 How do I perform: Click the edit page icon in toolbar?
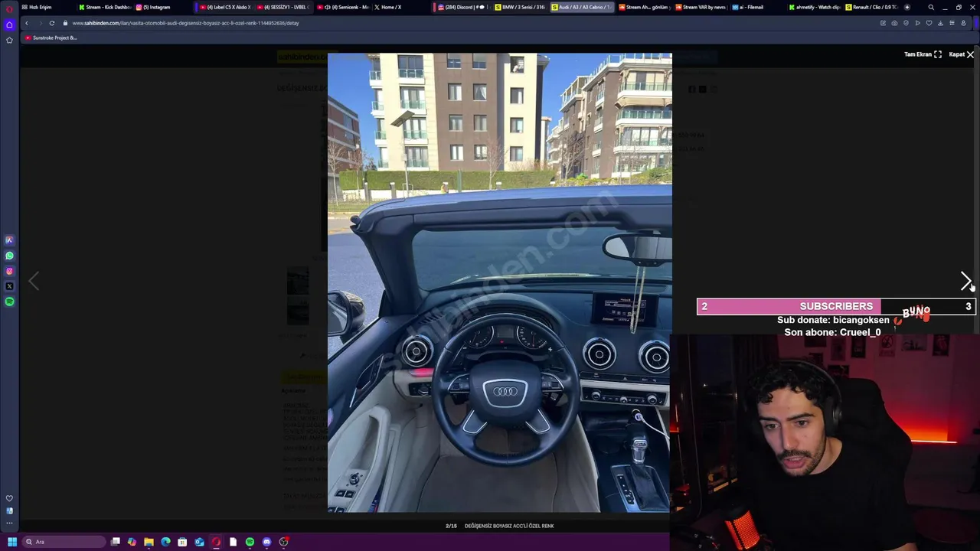tap(883, 23)
